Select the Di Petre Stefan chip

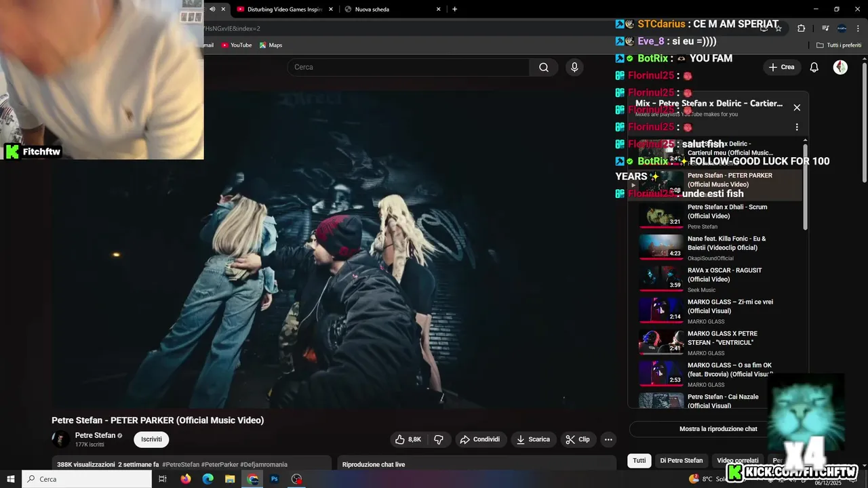click(682, 461)
